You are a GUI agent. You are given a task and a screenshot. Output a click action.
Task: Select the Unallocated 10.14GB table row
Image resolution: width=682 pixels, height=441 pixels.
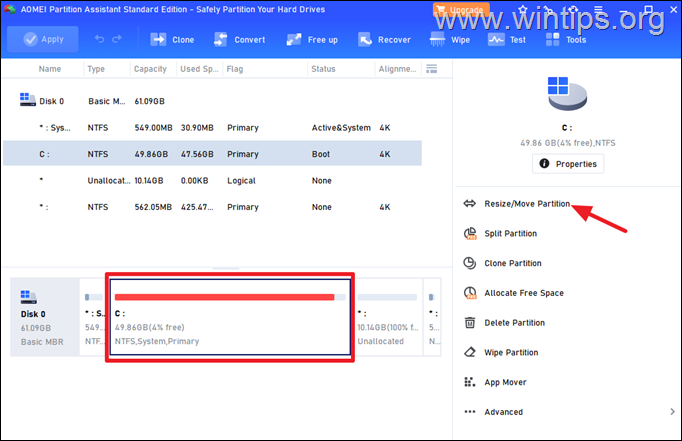210,181
